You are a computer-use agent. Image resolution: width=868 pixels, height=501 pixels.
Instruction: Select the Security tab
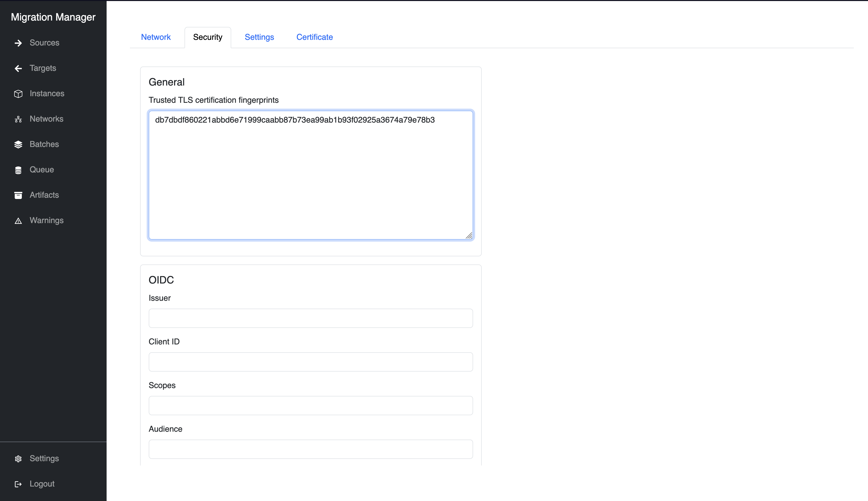207,37
